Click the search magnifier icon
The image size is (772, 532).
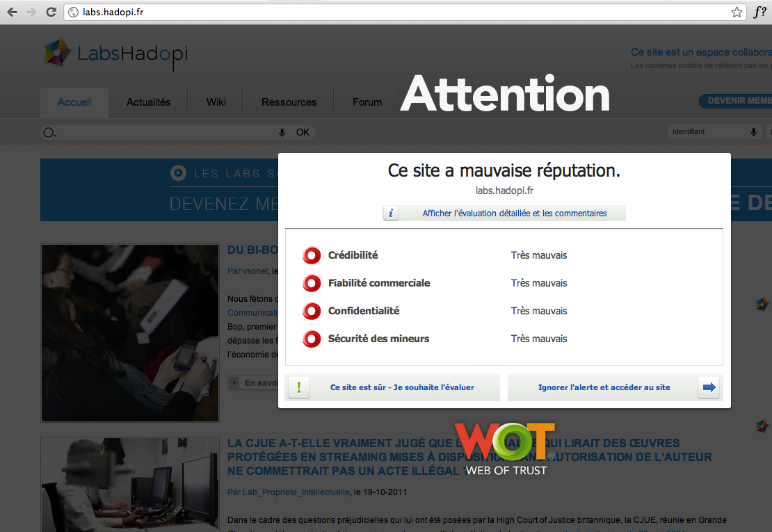pos(49,132)
